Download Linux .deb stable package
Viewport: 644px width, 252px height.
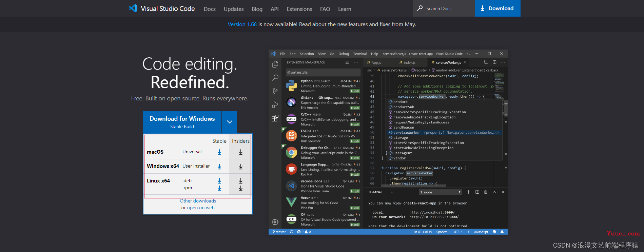(219, 181)
